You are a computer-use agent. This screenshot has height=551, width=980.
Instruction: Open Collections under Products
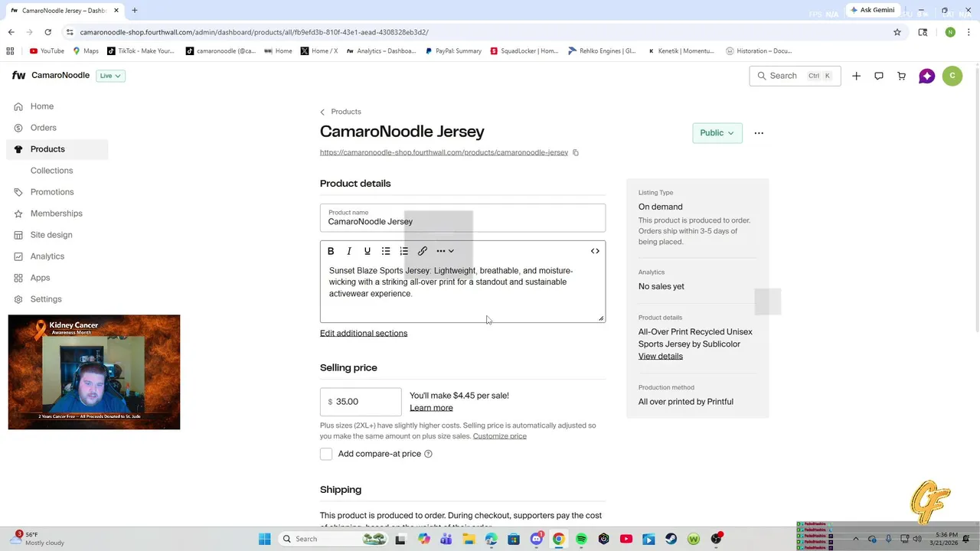pyautogui.click(x=51, y=171)
